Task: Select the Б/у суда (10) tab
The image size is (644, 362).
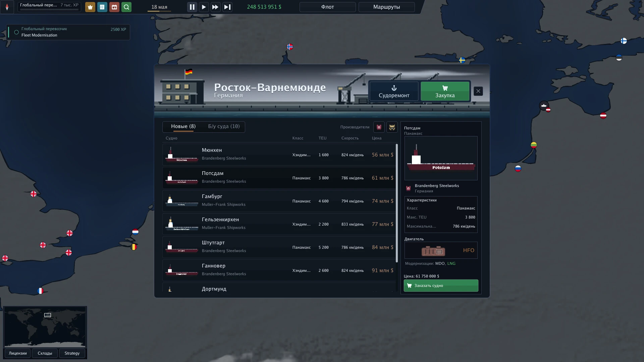Action: pyautogui.click(x=224, y=127)
